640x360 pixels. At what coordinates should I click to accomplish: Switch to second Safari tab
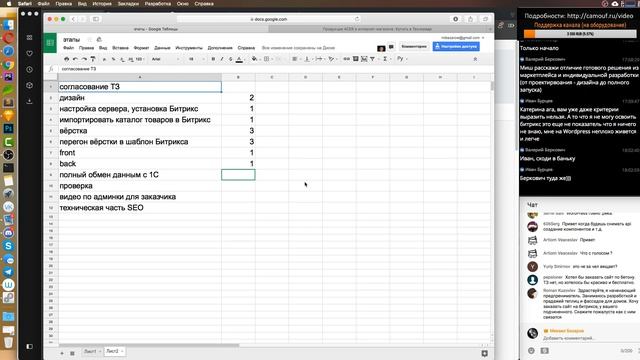[377, 29]
